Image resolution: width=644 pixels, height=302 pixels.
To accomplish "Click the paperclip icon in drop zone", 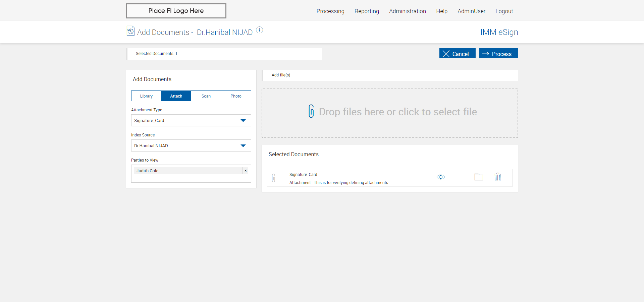I will (311, 111).
